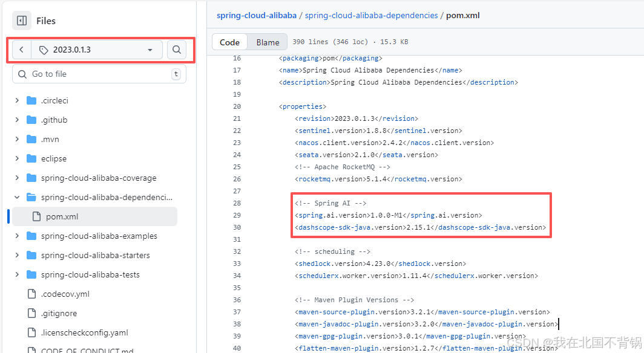Switch to the Code tab
Viewport: 644px width, 353px height.
229,42
